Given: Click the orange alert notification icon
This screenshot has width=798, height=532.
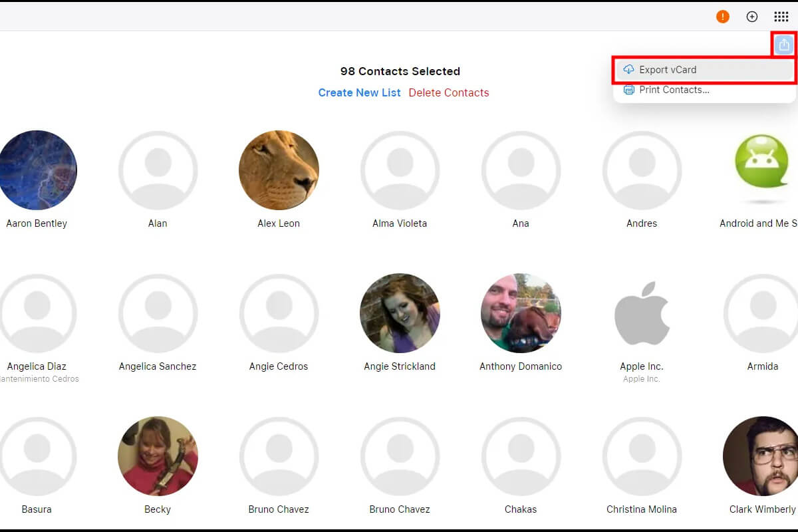Looking at the screenshot, I should (x=723, y=17).
